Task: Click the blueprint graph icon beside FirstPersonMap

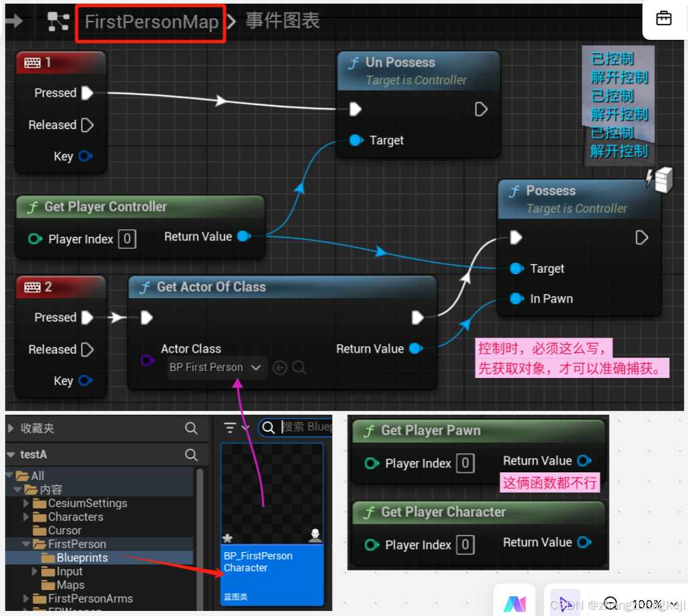Action: (x=58, y=22)
